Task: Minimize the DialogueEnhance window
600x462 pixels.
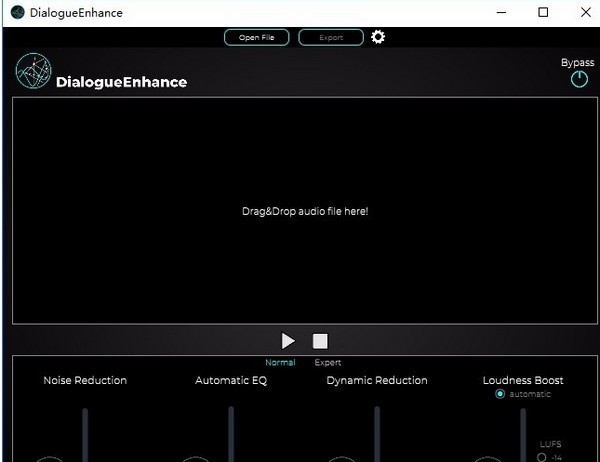Action: [x=501, y=13]
